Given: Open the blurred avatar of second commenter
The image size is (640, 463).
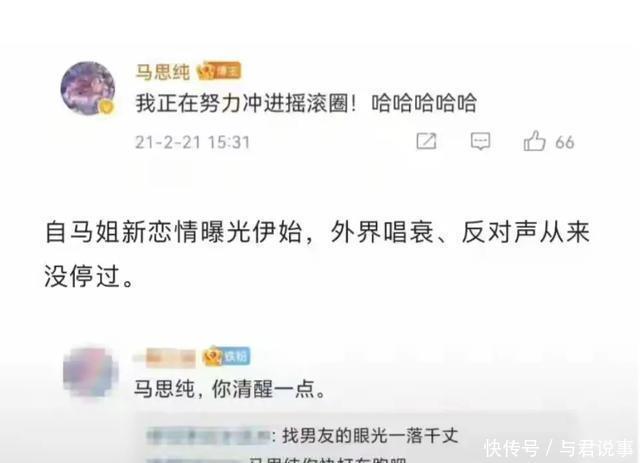Looking at the screenshot, I should point(91,371).
